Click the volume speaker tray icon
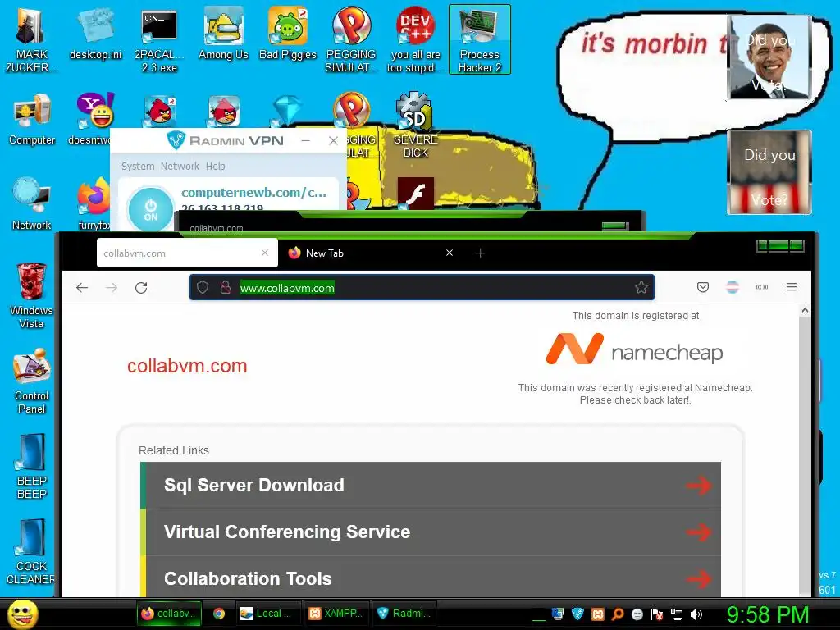840x630 pixels. [x=696, y=614]
